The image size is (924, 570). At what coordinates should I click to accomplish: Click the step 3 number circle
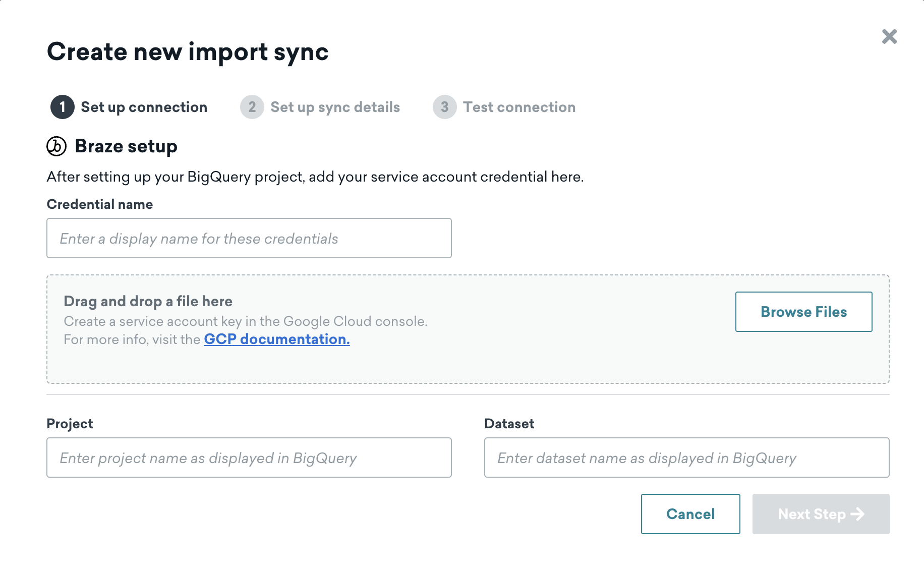click(444, 107)
